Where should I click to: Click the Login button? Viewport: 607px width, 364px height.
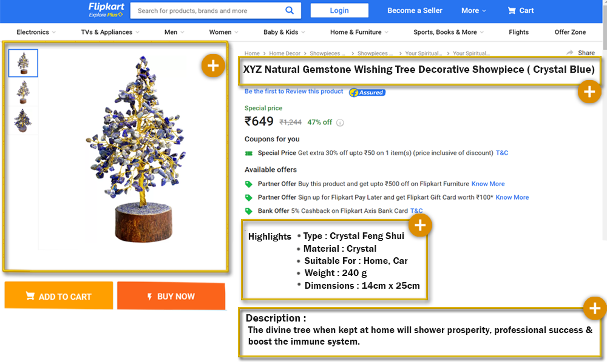tap(339, 10)
